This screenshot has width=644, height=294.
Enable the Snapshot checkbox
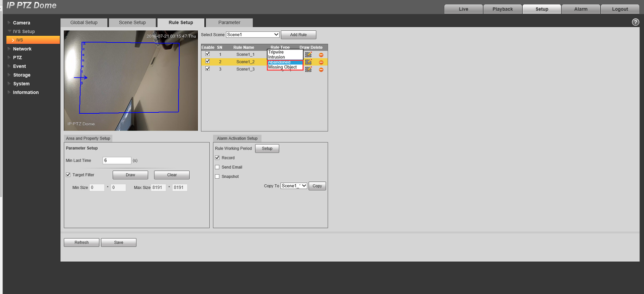217,177
